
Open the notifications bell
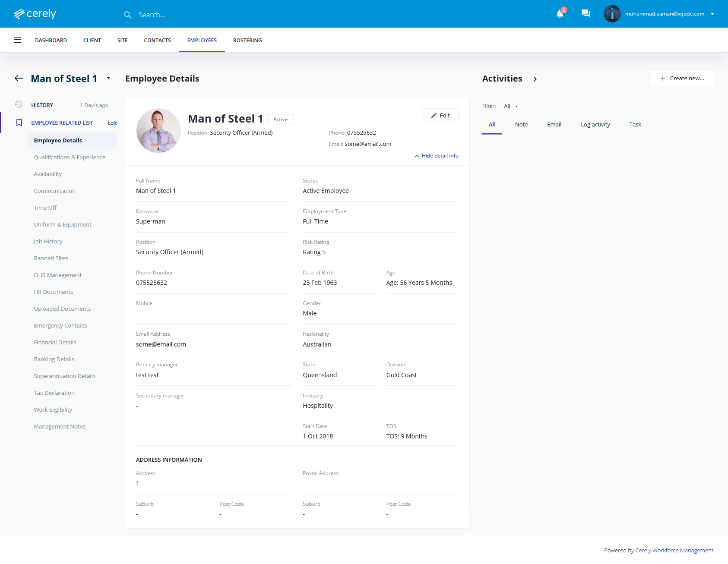tap(560, 14)
